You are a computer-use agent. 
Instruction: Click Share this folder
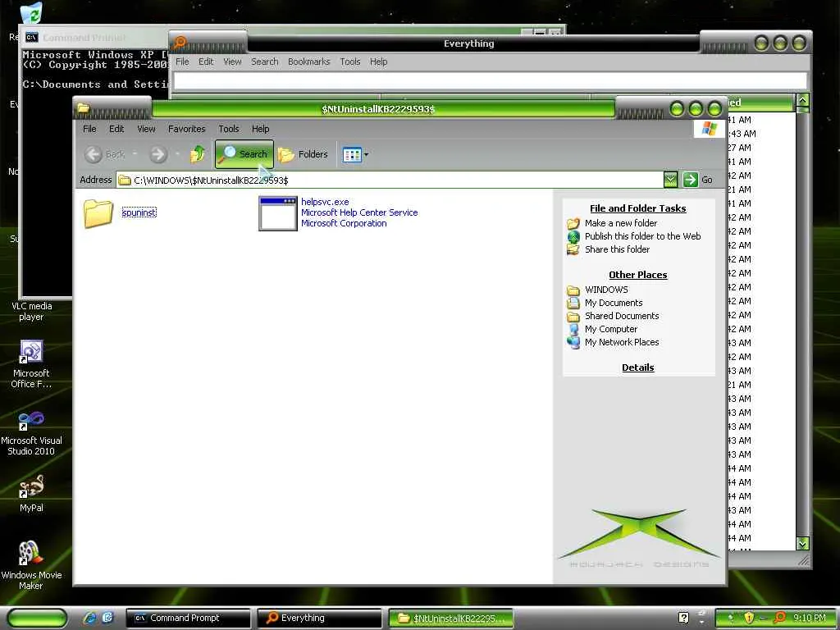617,249
